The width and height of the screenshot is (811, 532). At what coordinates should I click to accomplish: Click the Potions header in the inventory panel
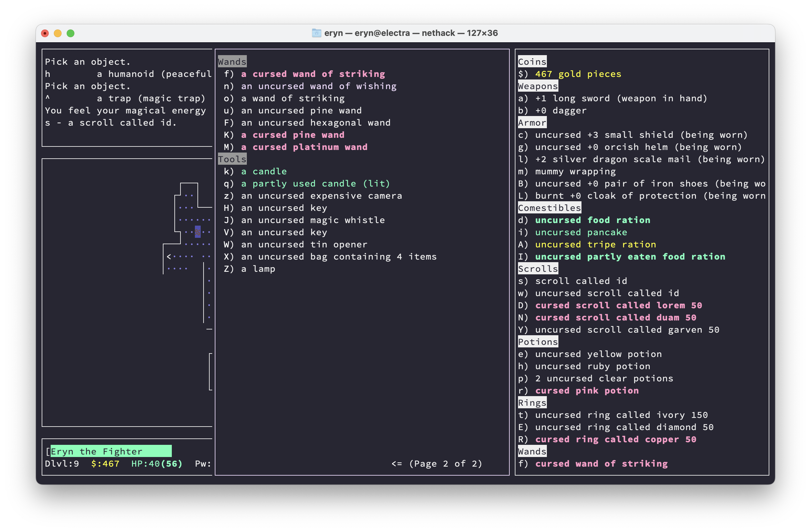click(538, 342)
